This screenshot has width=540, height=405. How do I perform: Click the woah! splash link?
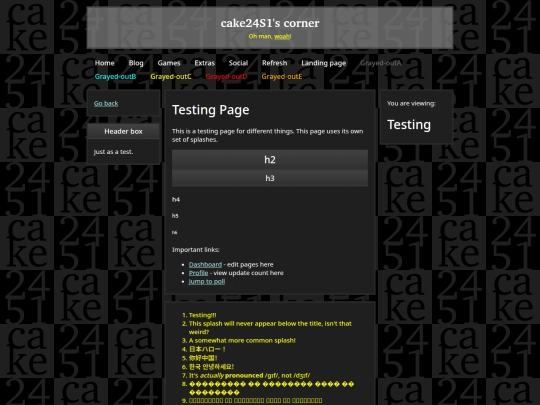tap(282, 36)
